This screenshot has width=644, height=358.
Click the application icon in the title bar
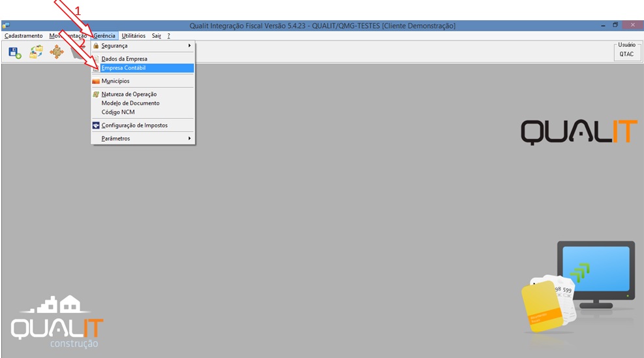tap(6, 25)
